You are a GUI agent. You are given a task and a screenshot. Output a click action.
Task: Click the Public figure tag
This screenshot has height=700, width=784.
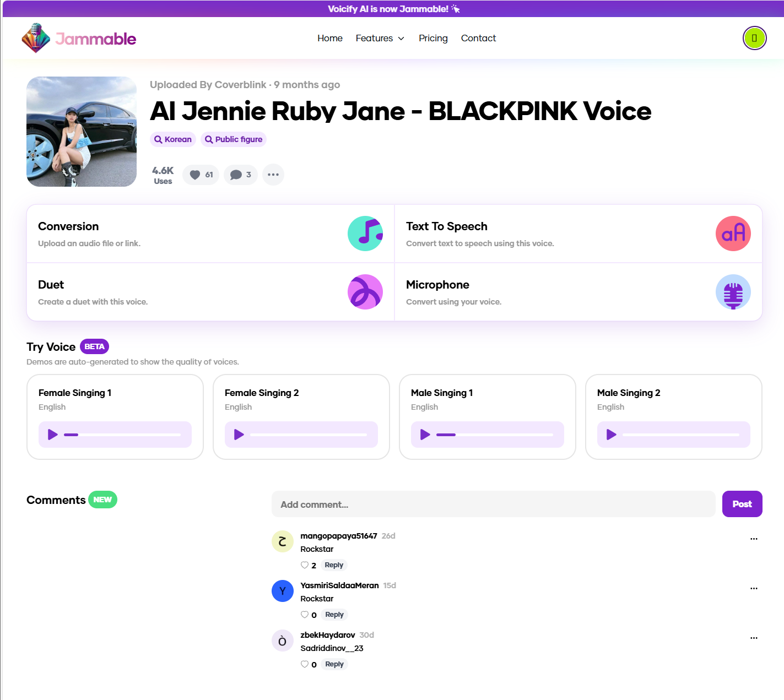(234, 139)
